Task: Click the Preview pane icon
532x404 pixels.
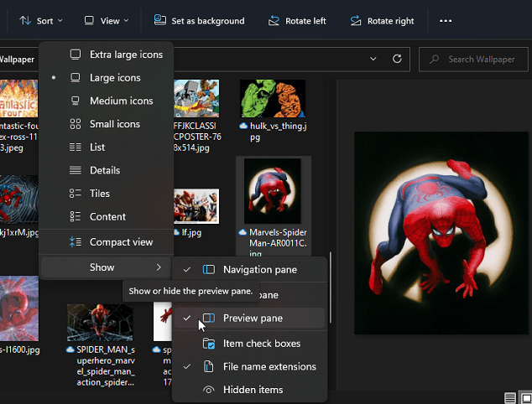Action: tap(209, 318)
